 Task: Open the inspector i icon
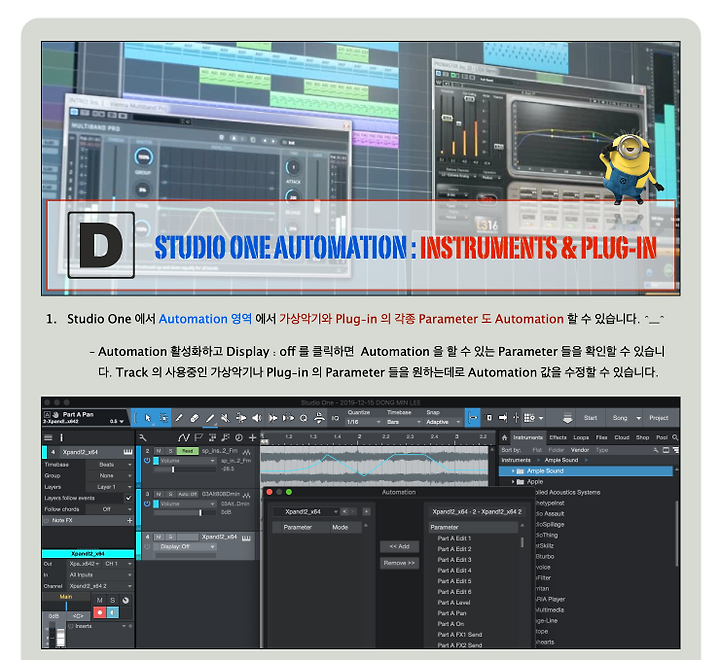point(61,438)
